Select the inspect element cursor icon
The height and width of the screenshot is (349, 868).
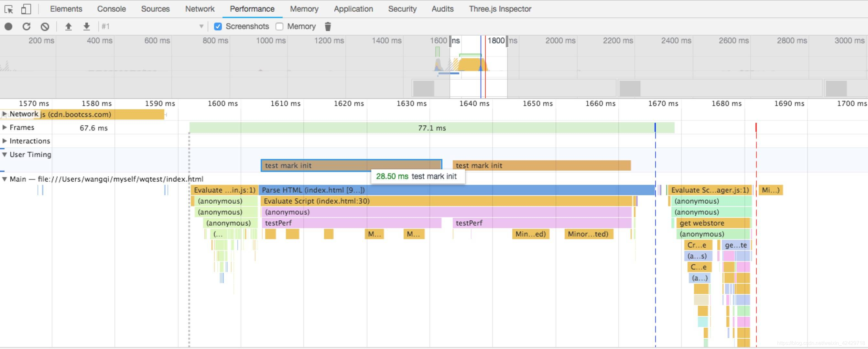coord(9,9)
